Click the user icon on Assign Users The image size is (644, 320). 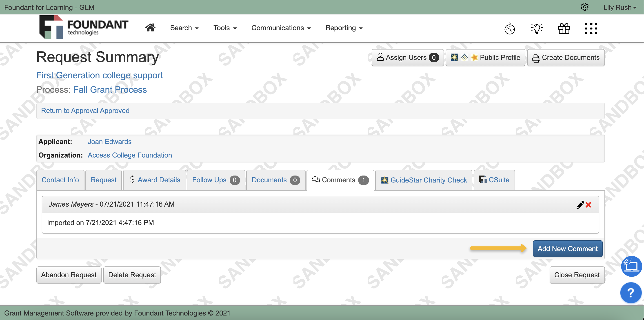point(380,57)
